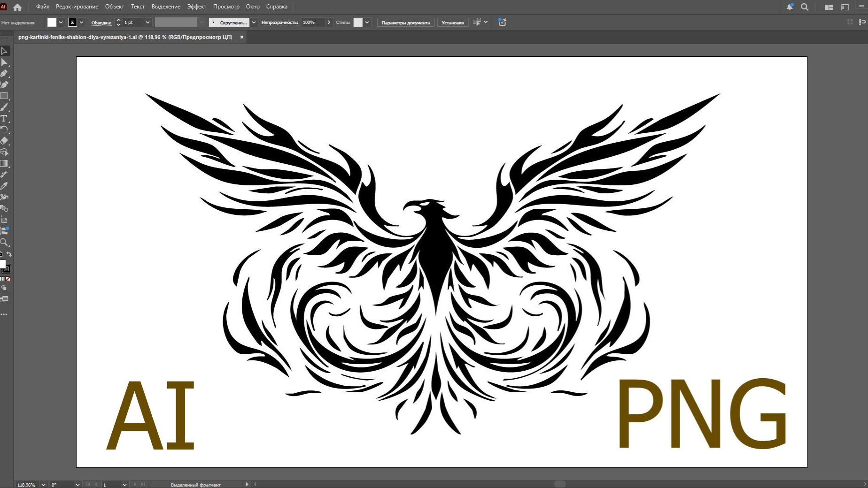Viewport: 868px width, 488px height.
Task: Open the Style dropdown
Action: [x=367, y=23]
